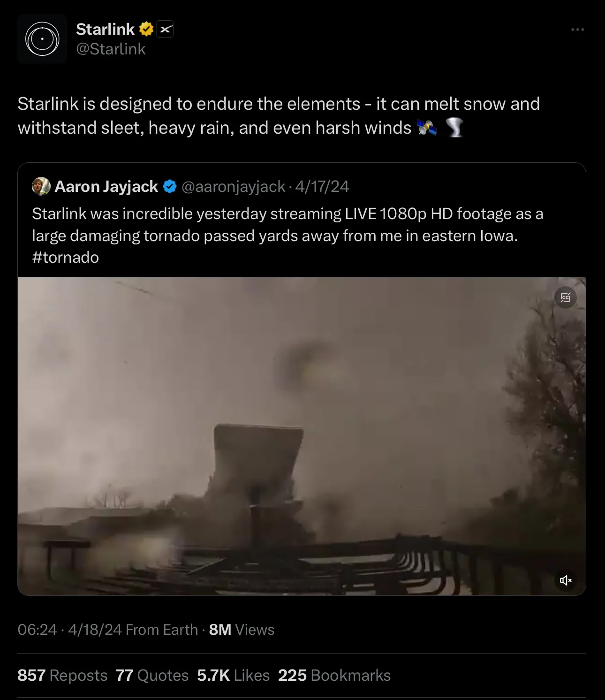Toggle captions on the tornado video
Screen dimensions: 605x700
[x=566, y=297]
